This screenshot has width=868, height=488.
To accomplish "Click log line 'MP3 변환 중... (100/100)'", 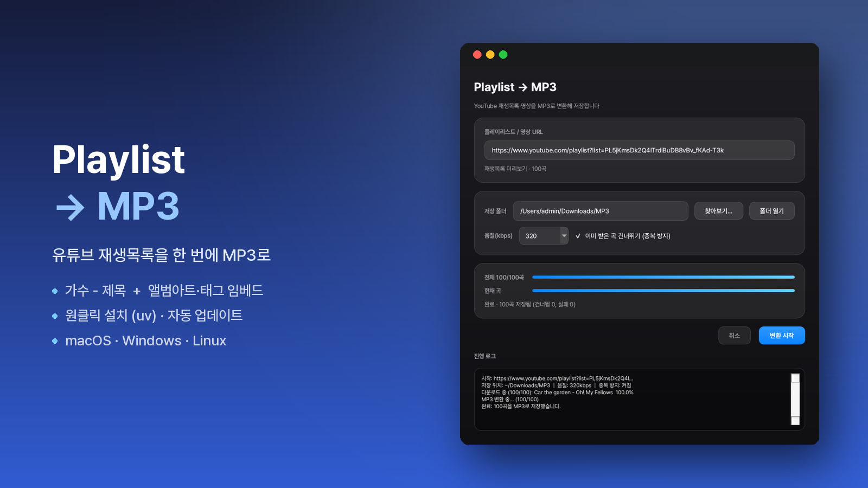I will (510, 399).
